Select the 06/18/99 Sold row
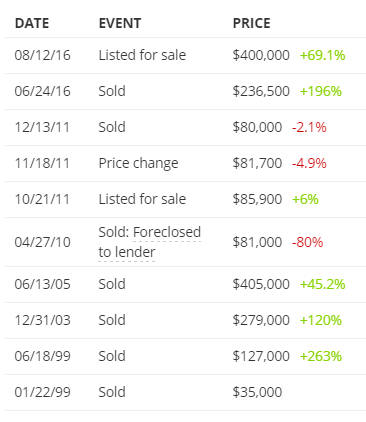Image resolution: width=366 pixels, height=422 pixels. (x=185, y=356)
